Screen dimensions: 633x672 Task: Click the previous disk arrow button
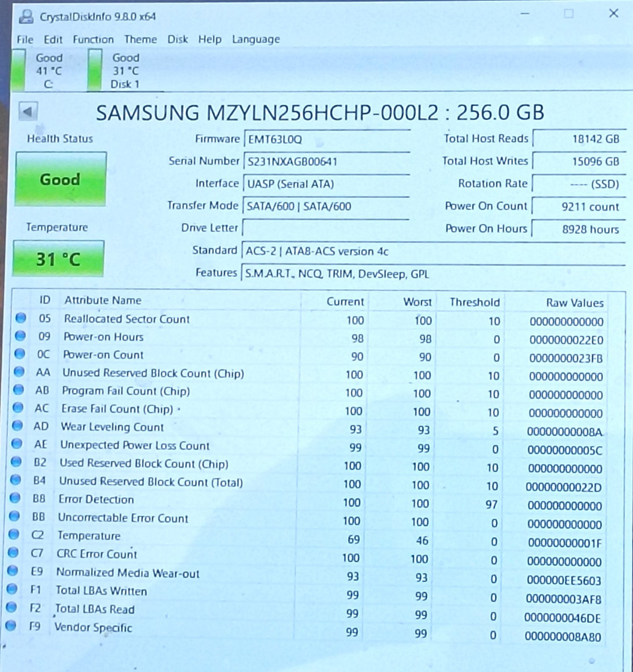pyautogui.click(x=28, y=112)
